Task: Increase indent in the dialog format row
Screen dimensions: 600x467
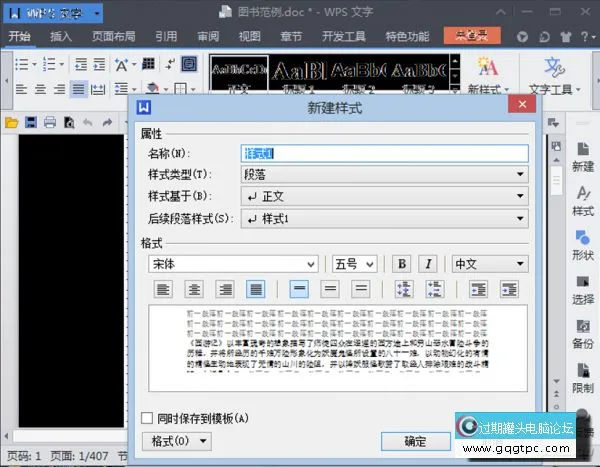Action: [509, 289]
